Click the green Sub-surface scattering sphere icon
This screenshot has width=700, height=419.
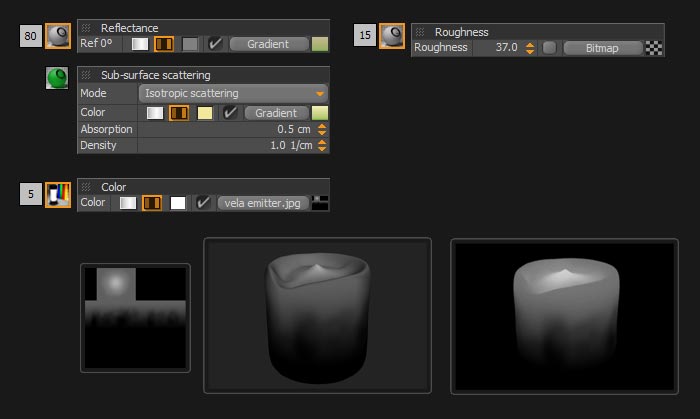58,79
